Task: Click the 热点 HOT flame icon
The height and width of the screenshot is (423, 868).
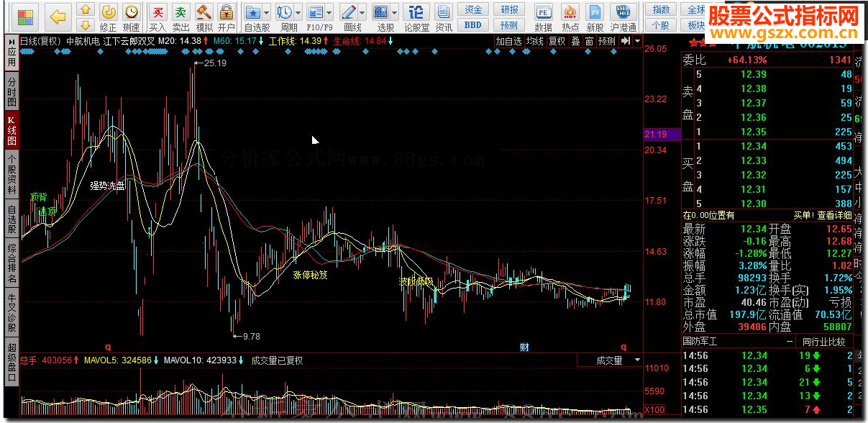Action: [570, 12]
